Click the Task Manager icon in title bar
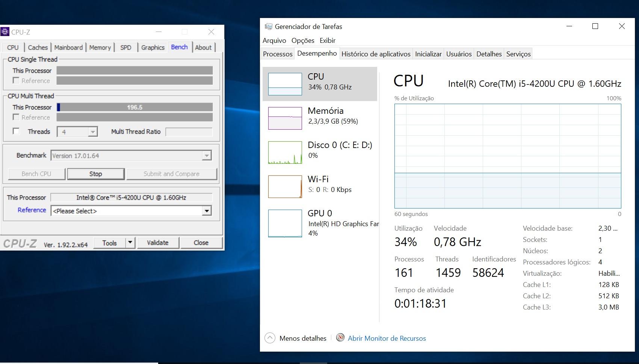This screenshot has height=364, width=639. click(268, 26)
